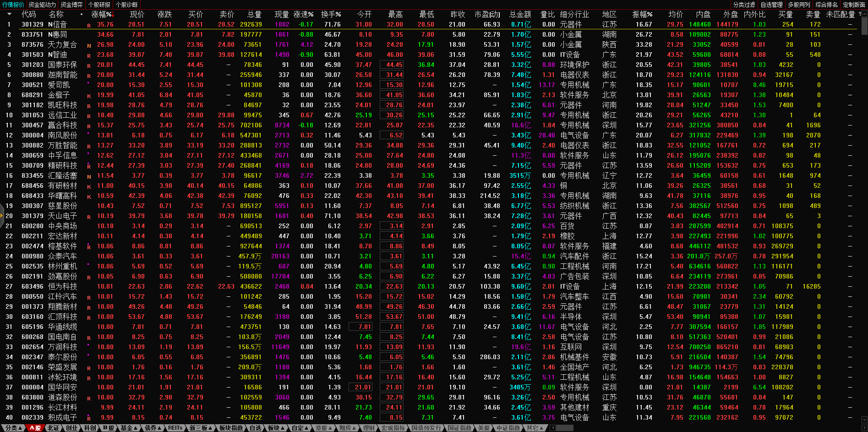Click the K marker beside 金橙子
This screenshot has height=432, width=868.
pyautogui.click(x=89, y=96)
